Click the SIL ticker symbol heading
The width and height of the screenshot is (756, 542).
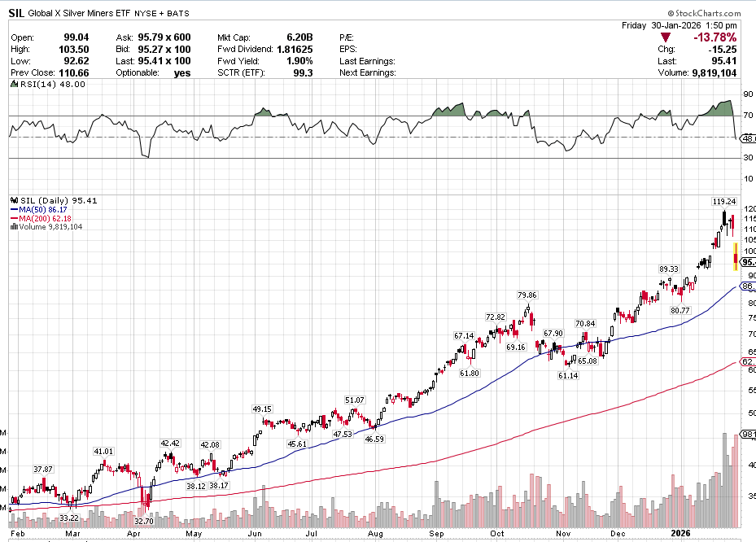point(15,14)
